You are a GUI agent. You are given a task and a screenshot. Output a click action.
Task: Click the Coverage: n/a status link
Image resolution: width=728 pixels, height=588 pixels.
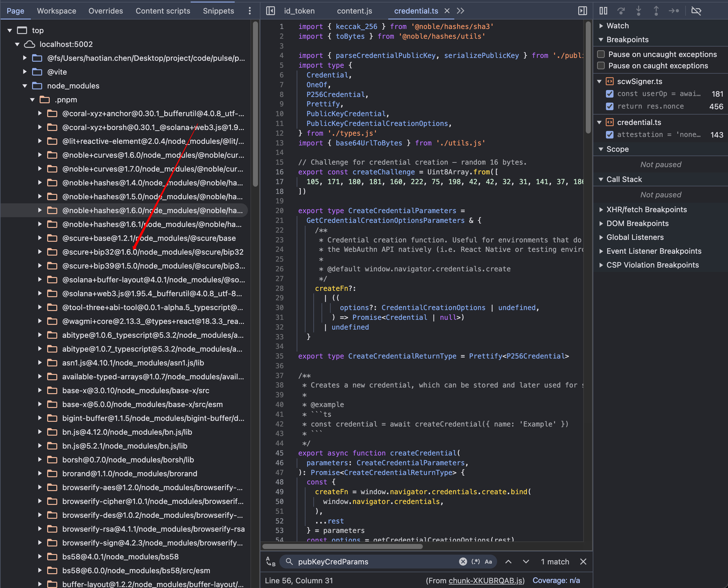point(556,580)
